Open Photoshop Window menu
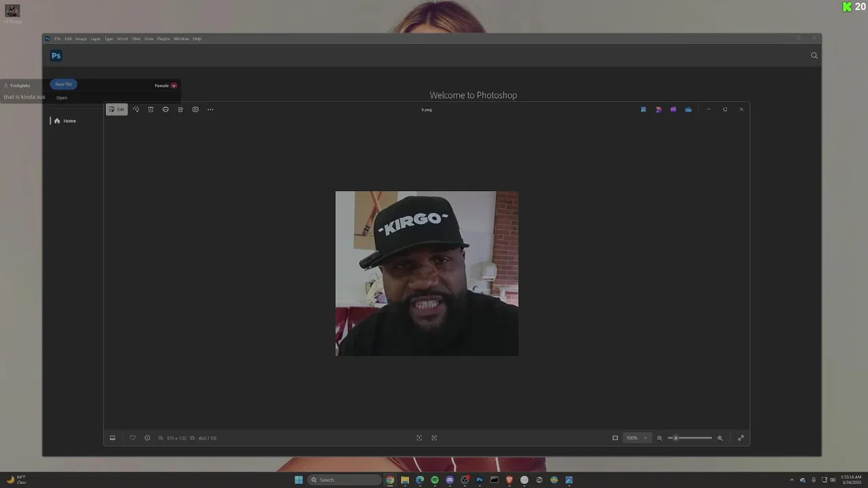Screen dimensions: 868x488 pyautogui.click(x=181, y=39)
